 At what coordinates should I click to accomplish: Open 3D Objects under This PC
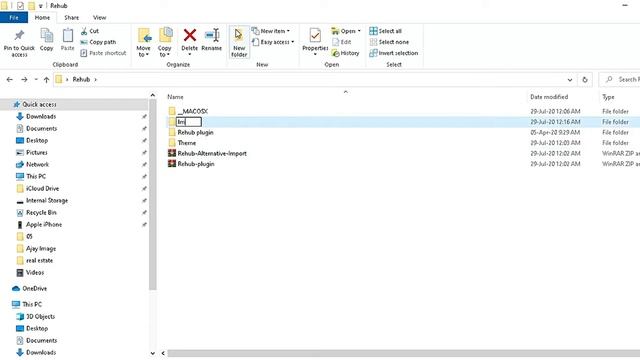pyautogui.click(x=40, y=316)
